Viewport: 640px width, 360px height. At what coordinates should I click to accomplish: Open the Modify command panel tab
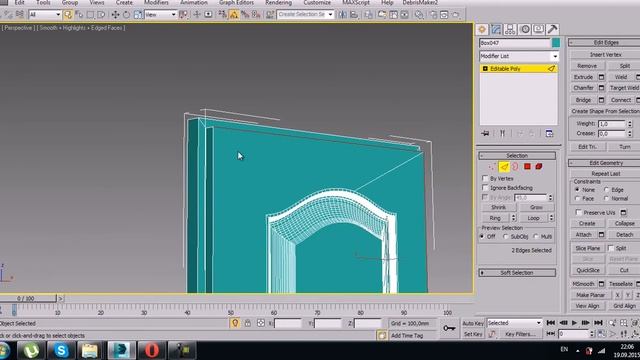pyautogui.click(x=496, y=29)
